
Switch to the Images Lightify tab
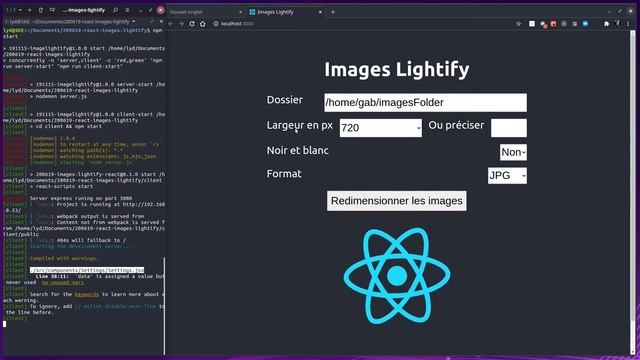[286, 12]
